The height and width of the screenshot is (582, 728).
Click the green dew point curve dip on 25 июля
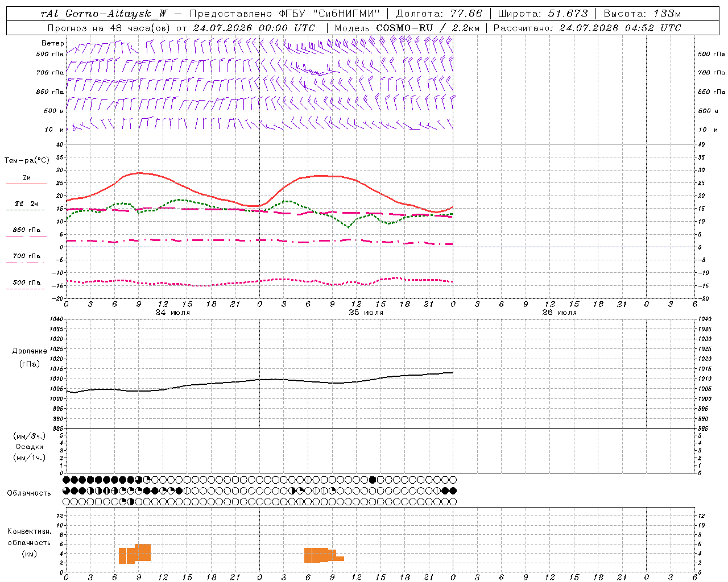(x=349, y=226)
